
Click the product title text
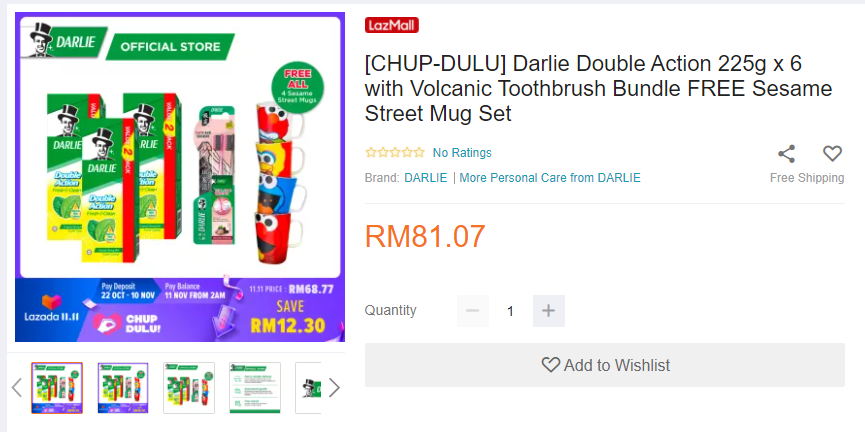(x=598, y=89)
